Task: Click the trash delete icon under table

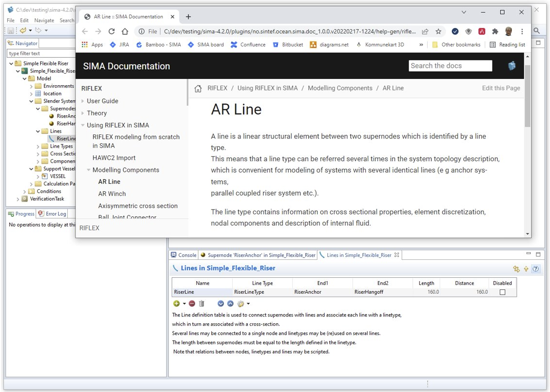Action: 202,303
